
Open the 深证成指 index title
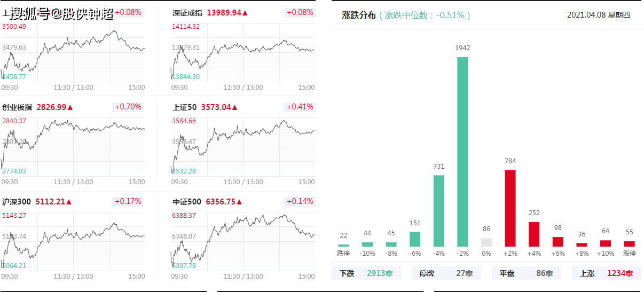(187, 12)
